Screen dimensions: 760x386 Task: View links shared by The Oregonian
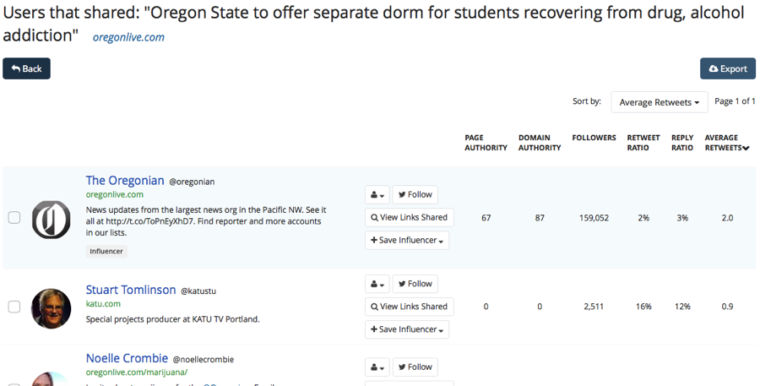pos(409,217)
